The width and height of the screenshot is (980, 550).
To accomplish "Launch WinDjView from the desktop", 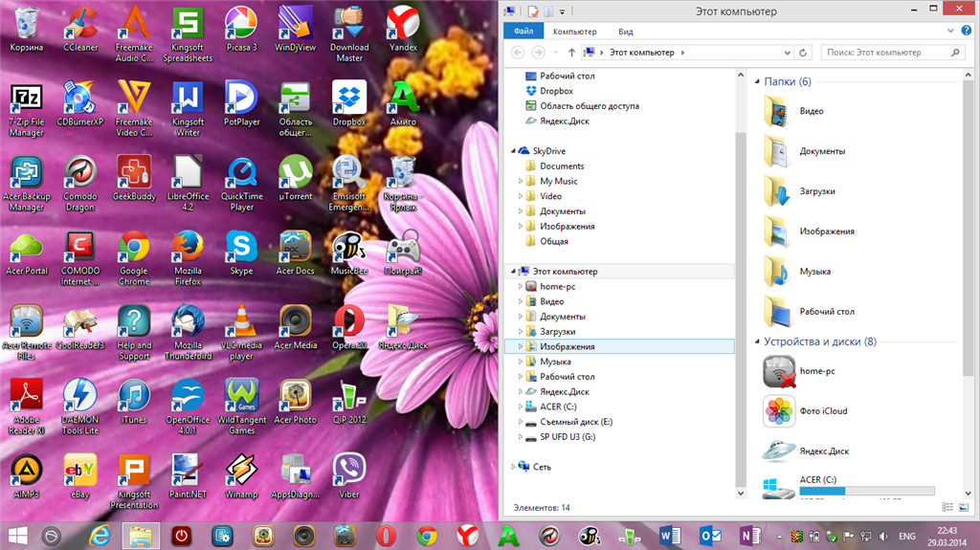I will [295, 29].
